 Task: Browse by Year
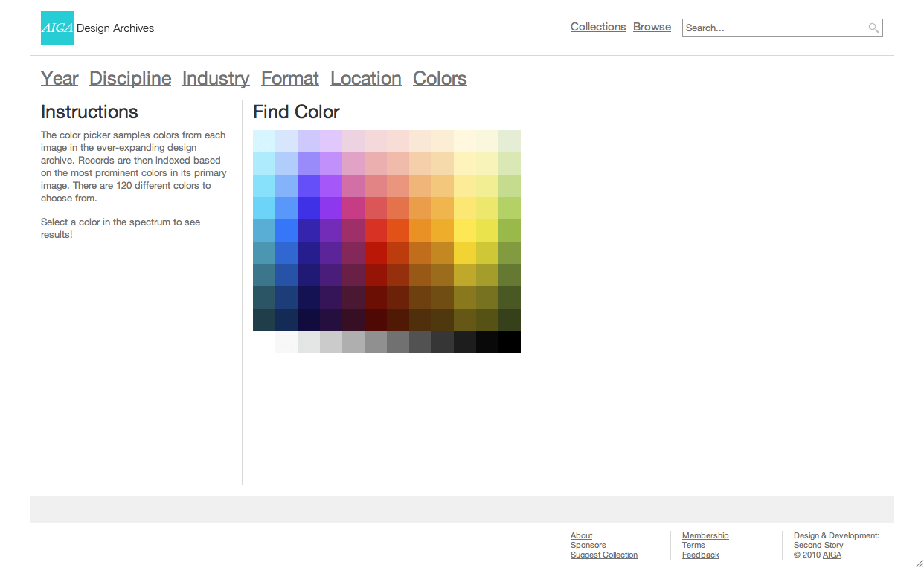coord(60,79)
